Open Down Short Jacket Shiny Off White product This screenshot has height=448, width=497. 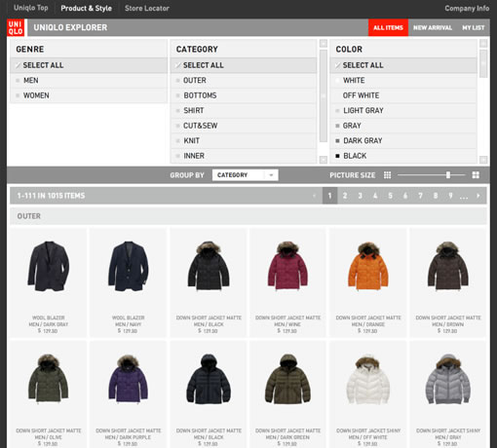pos(368,394)
